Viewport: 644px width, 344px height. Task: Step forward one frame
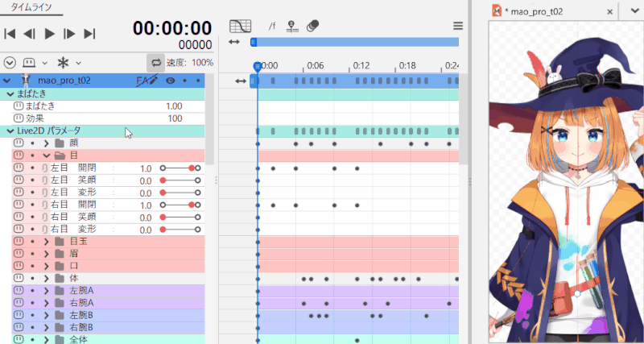[69, 34]
